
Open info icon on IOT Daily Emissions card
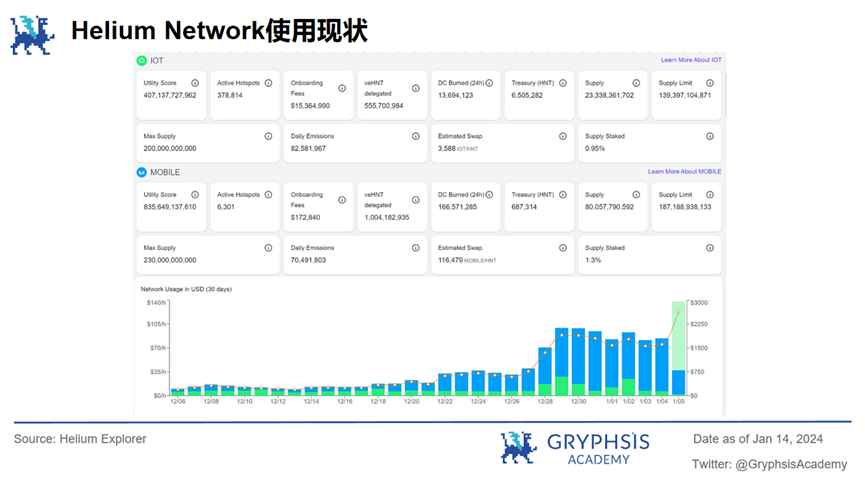[415, 136]
